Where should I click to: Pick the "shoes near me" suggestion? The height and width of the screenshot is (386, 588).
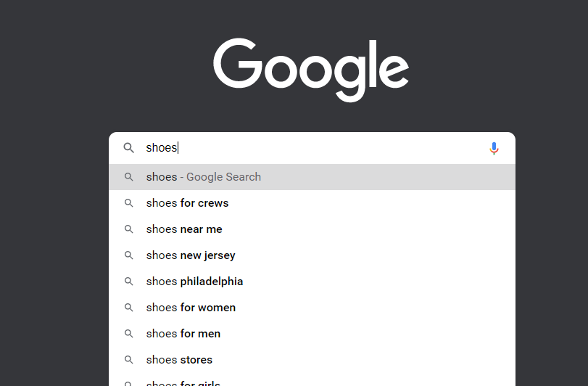[x=184, y=229]
